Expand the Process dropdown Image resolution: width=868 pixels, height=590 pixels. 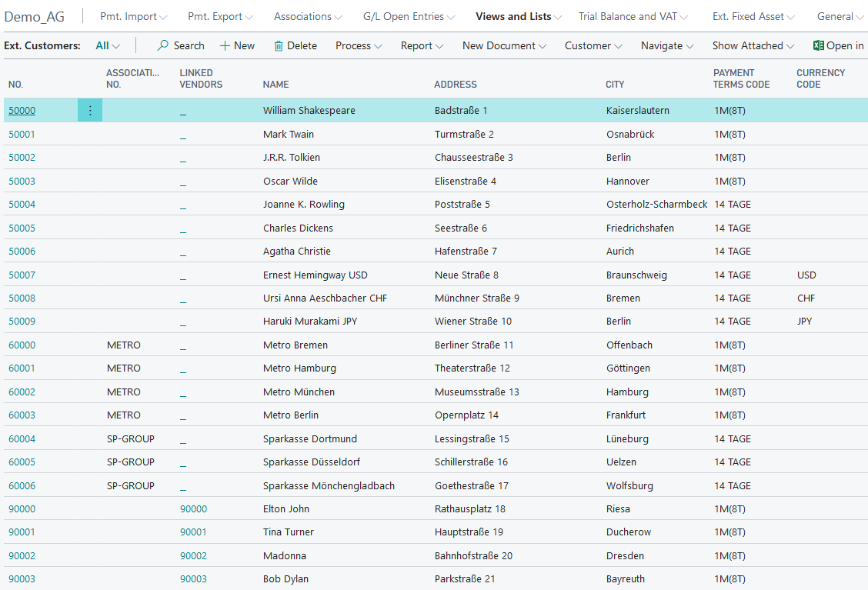(359, 46)
